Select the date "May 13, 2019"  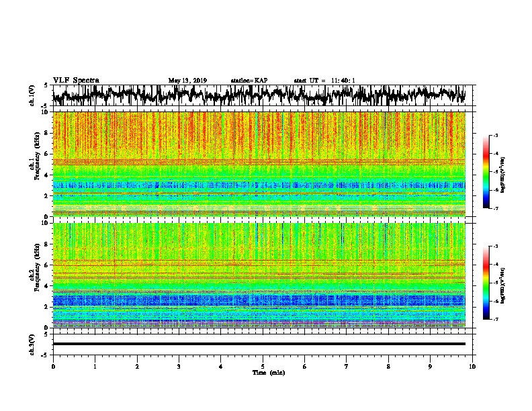187,81
